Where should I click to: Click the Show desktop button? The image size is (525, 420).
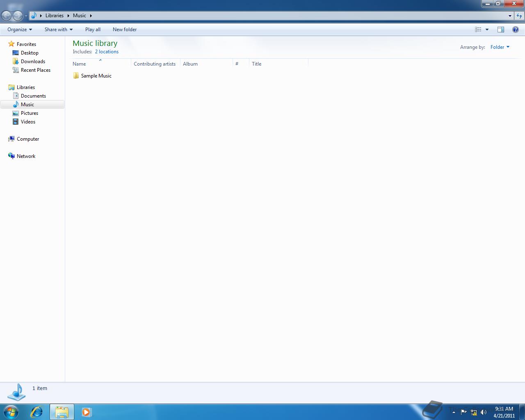point(522,412)
